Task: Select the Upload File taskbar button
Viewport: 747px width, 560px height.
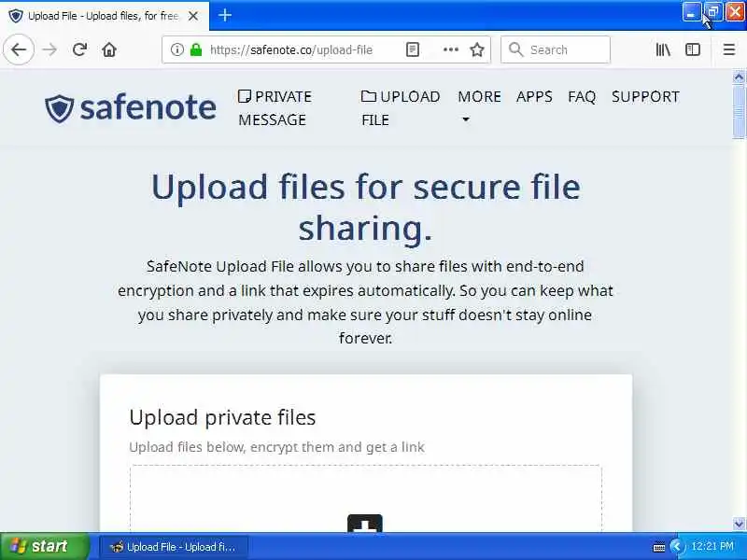Action: [173, 547]
